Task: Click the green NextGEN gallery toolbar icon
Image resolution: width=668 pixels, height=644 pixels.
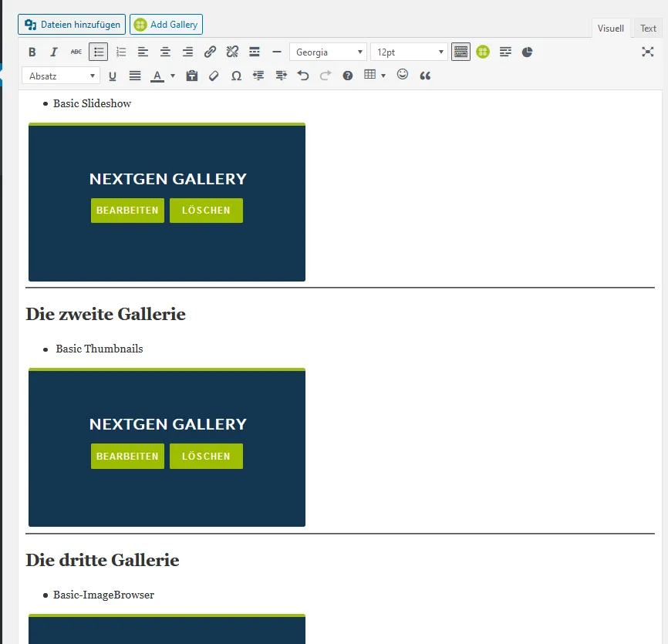Action: (483, 52)
